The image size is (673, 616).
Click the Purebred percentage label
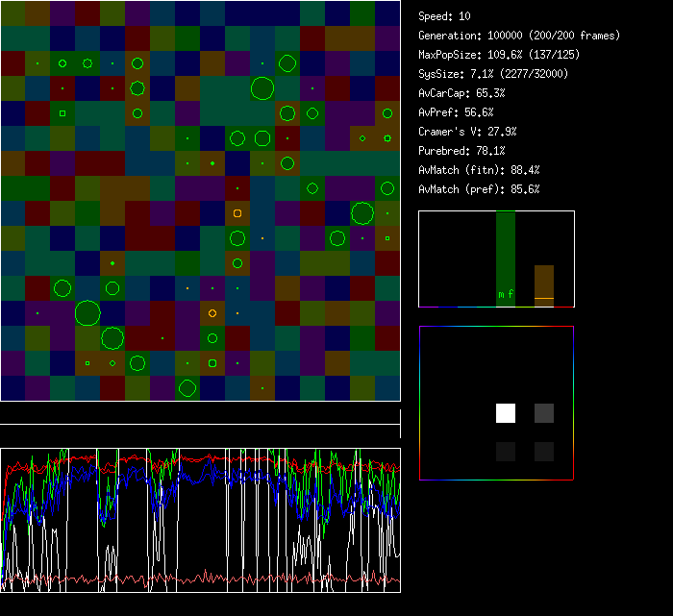point(461,151)
